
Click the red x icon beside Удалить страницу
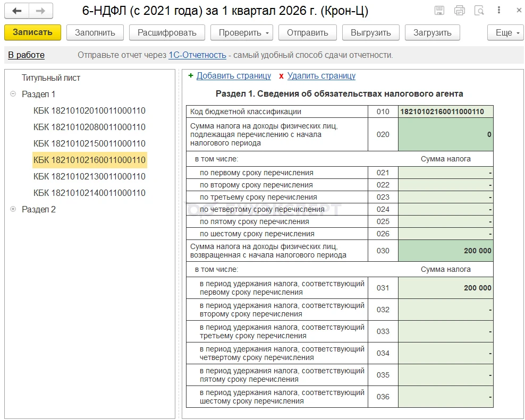click(281, 76)
